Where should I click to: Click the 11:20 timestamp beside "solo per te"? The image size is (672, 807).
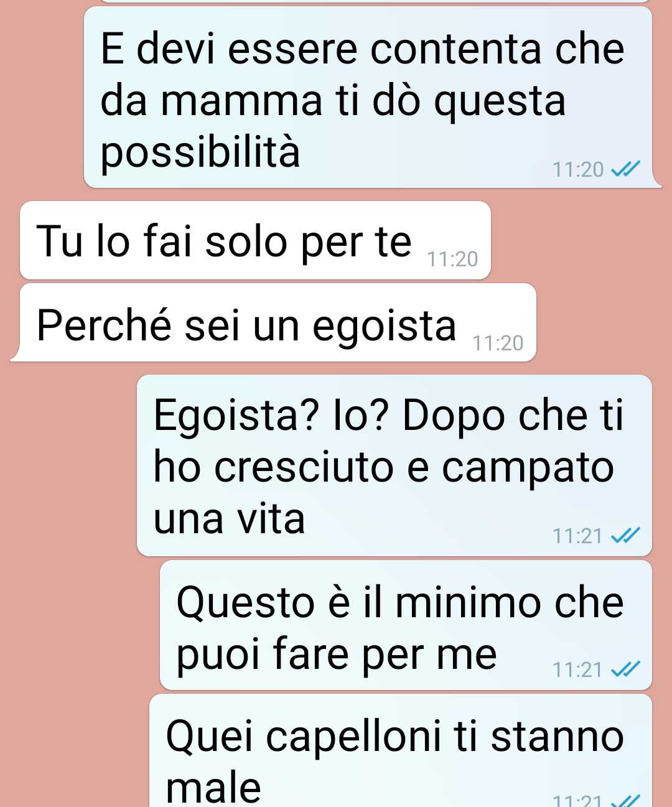click(452, 259)
